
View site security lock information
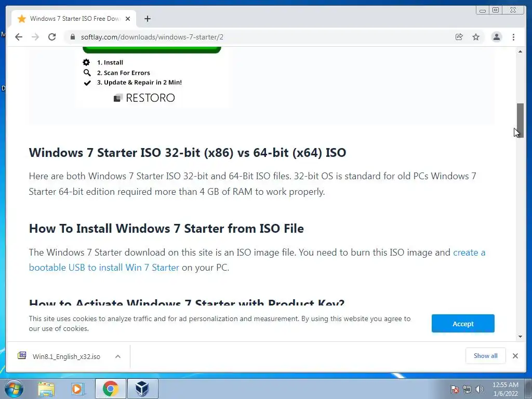pyautogui.click(x=73, y=37)
